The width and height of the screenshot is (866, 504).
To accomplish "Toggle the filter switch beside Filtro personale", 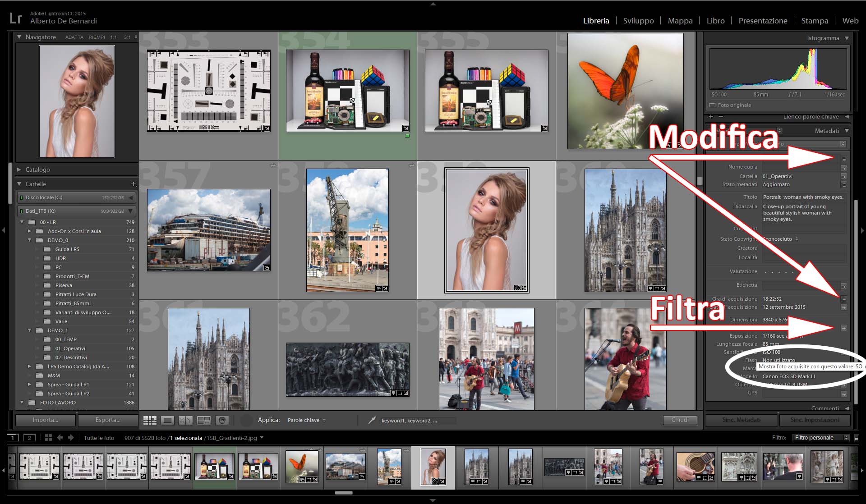I will [857, 438].
